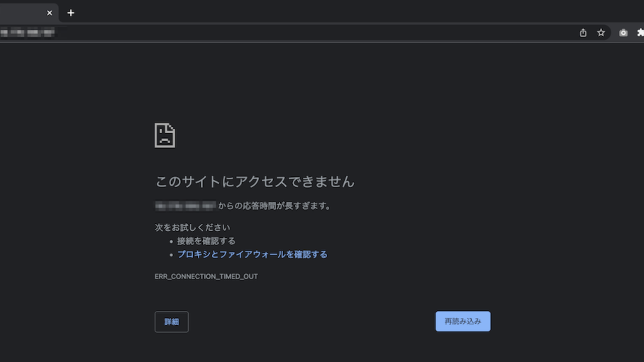Image resolution: width=644 pixels, height=362 pixels.
Task: Open a new browser tab with the plus button
Action: click(70, 13)
